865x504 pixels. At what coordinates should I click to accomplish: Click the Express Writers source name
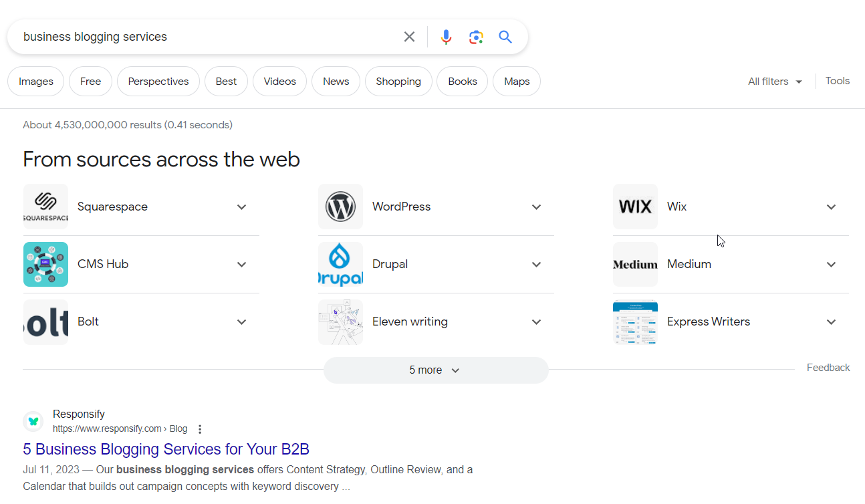(709, 322)
